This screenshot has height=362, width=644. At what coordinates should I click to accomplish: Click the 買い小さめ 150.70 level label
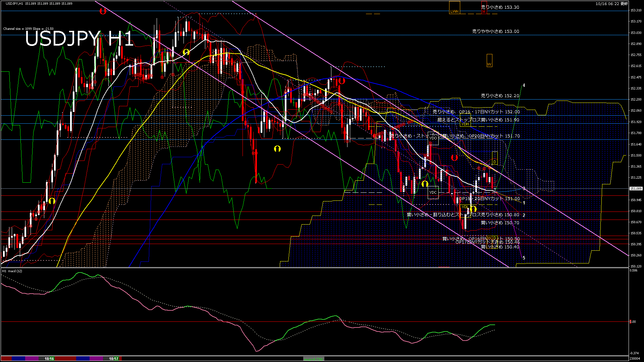click(x=500, y=223)
